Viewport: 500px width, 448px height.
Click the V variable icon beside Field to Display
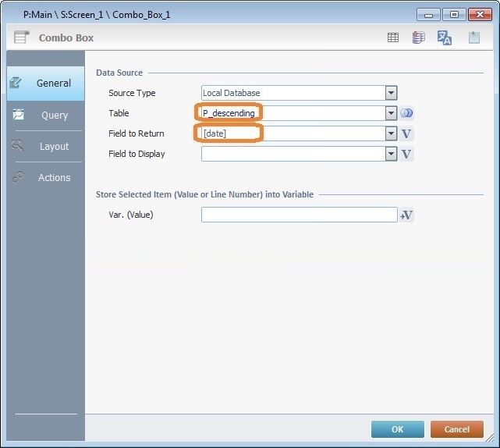pos(406,154)
